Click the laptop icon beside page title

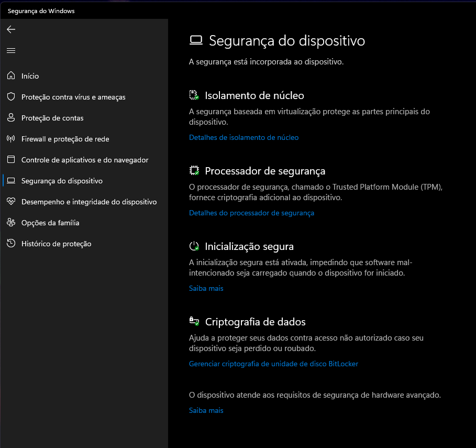(x=196, y=40)
